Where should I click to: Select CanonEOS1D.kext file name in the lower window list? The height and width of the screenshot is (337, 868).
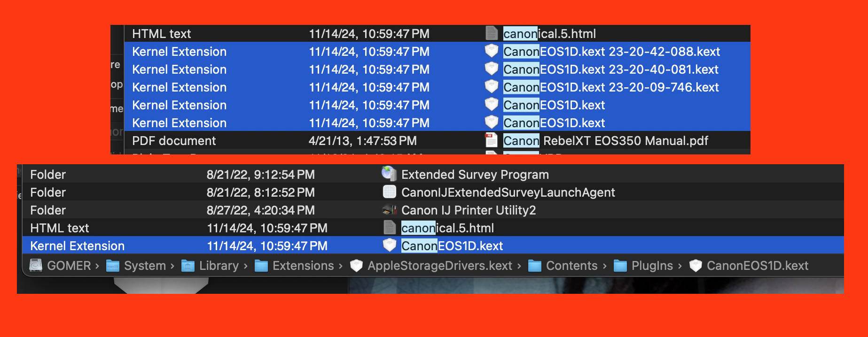coord(452,246)
